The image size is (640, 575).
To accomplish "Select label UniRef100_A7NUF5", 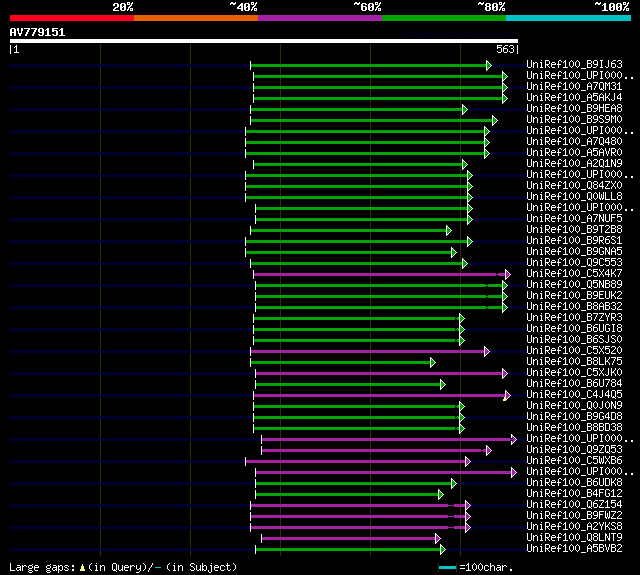I will [x=574, y=219].
